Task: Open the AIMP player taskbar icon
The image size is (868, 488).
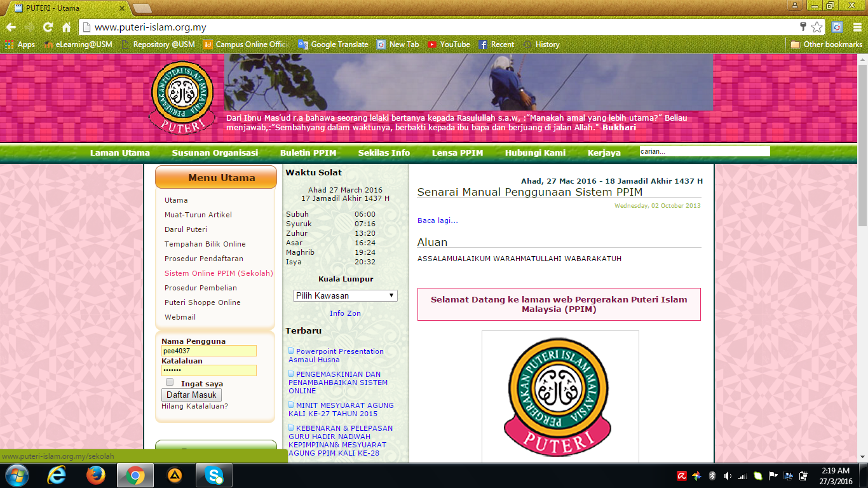Action: tap(174, 475)
